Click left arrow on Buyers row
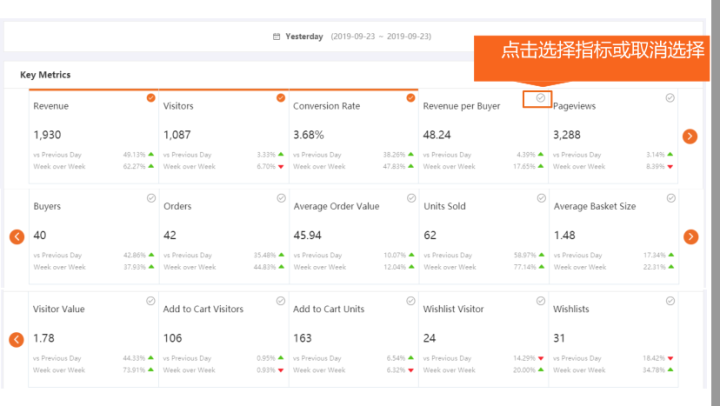This screenshot has width=720, height=406. (x=16, y=237)
